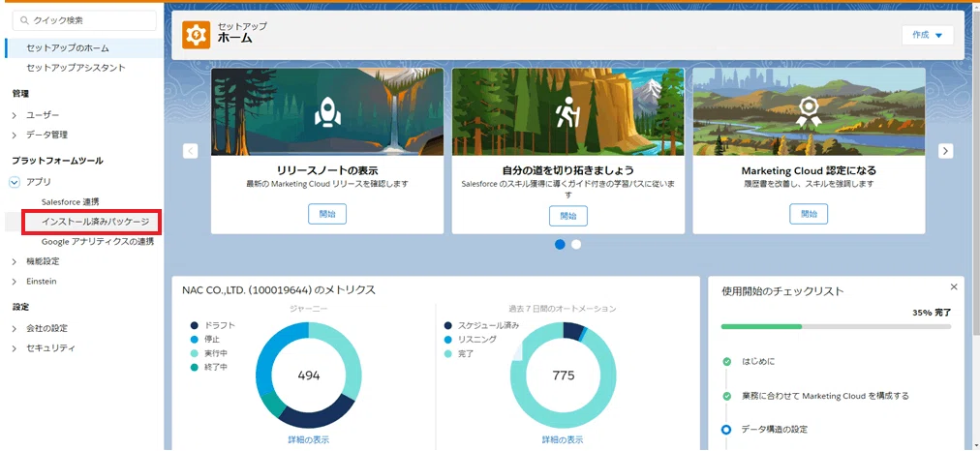Click the 35% checklist progress bar
Screen dimensions: 980x451
pyautogui.click(x=836, y=327)
